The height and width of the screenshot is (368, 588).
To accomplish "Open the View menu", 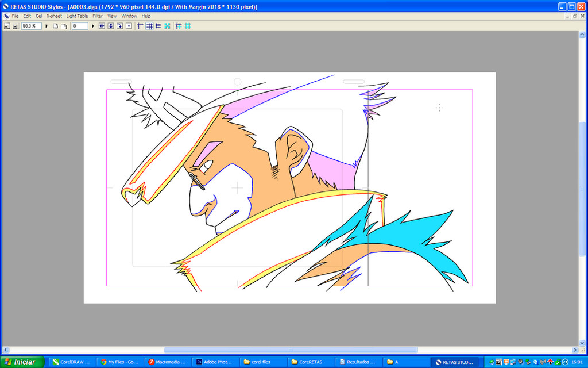I will 112,16.
